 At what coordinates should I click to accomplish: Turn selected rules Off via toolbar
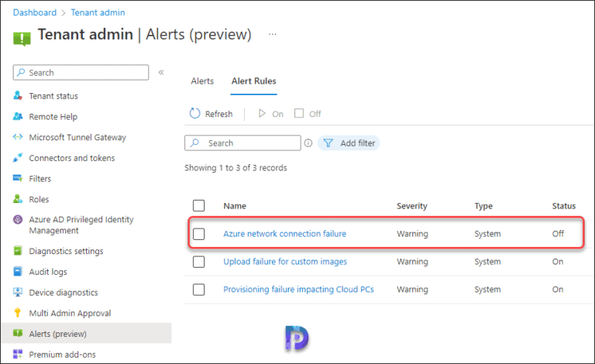(308, 114)
